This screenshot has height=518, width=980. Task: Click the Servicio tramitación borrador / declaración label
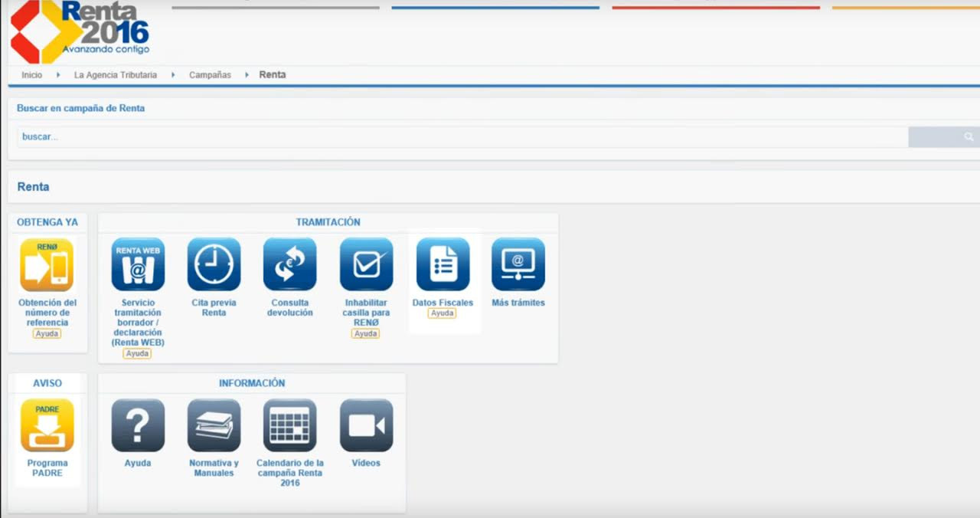pyautogui.click(x=138, y=323)
